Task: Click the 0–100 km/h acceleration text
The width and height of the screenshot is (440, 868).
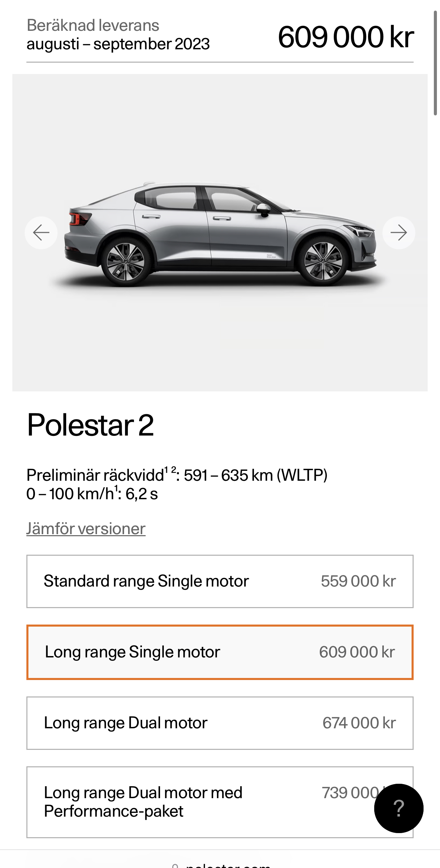Action: 92,494
